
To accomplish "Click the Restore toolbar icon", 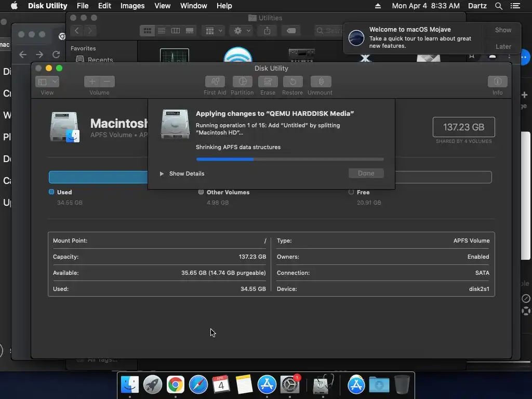I will click(x=292, y=82).
